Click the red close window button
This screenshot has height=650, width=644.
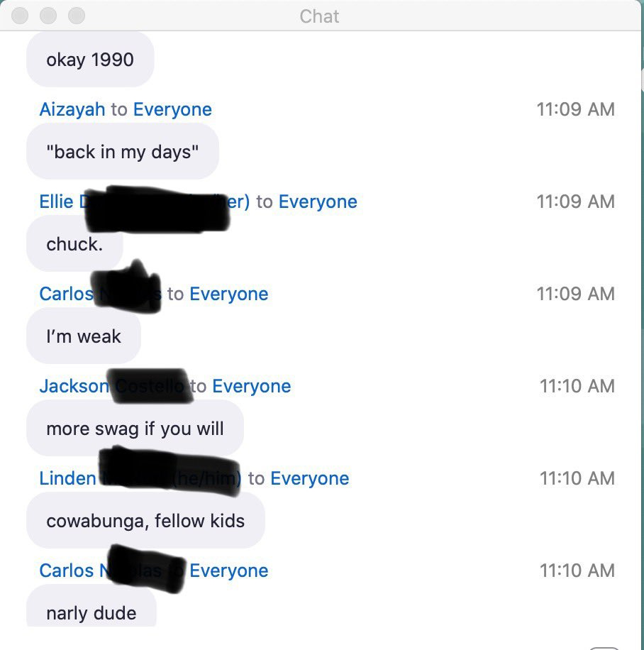pos(19,16)
